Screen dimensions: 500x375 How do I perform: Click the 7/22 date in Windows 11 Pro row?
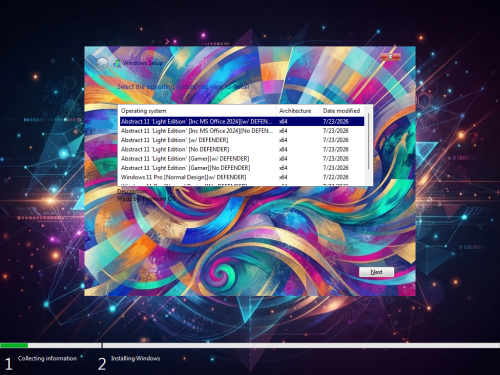pyautogui.click(x=336, y=177)
